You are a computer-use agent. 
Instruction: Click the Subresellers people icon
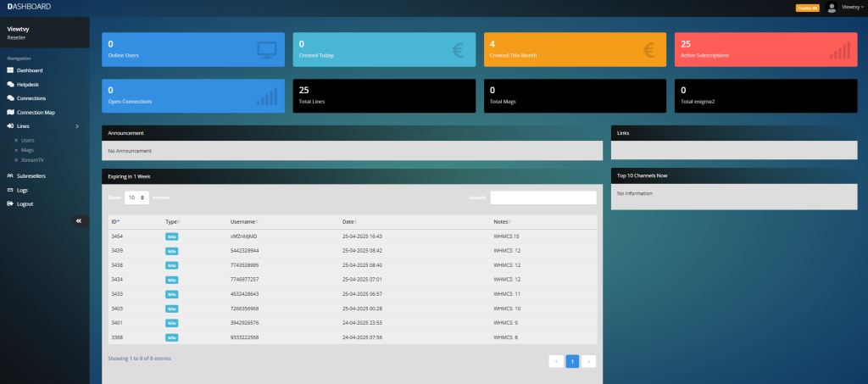pyautogui.click(x=10, y=175)
